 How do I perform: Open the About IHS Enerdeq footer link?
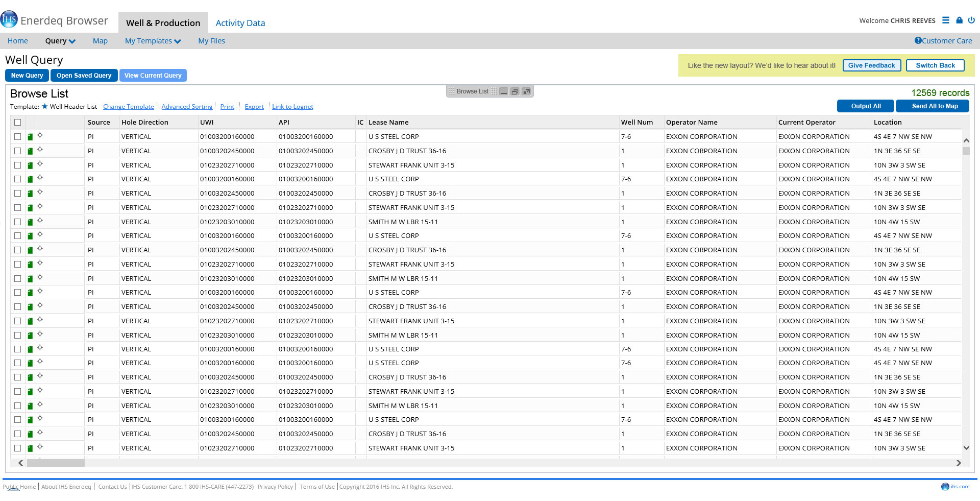[x=66, y=487]
